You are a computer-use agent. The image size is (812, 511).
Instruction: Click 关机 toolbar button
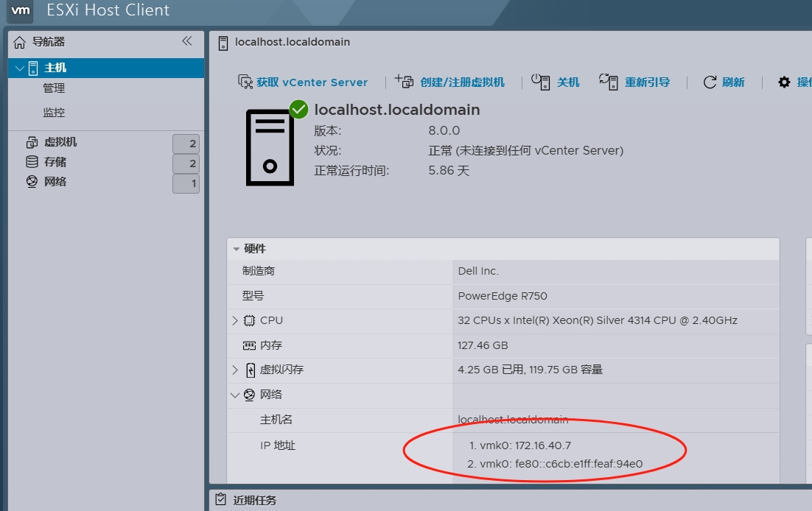click(568, 82)
